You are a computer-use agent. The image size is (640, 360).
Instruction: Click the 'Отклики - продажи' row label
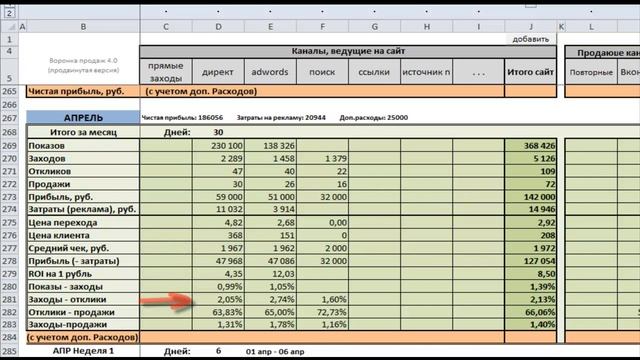(83, 312)
